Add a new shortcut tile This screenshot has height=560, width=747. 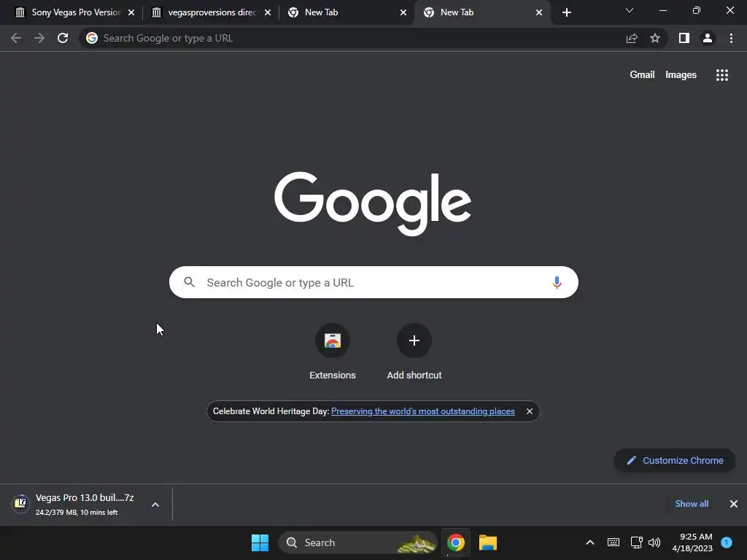pyautogui.click(x=414, y=352)
